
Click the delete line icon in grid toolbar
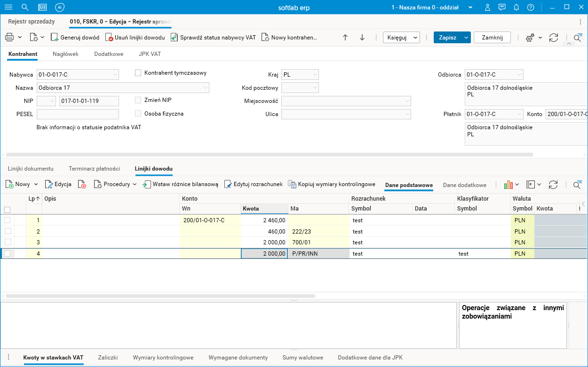[82, 185]
